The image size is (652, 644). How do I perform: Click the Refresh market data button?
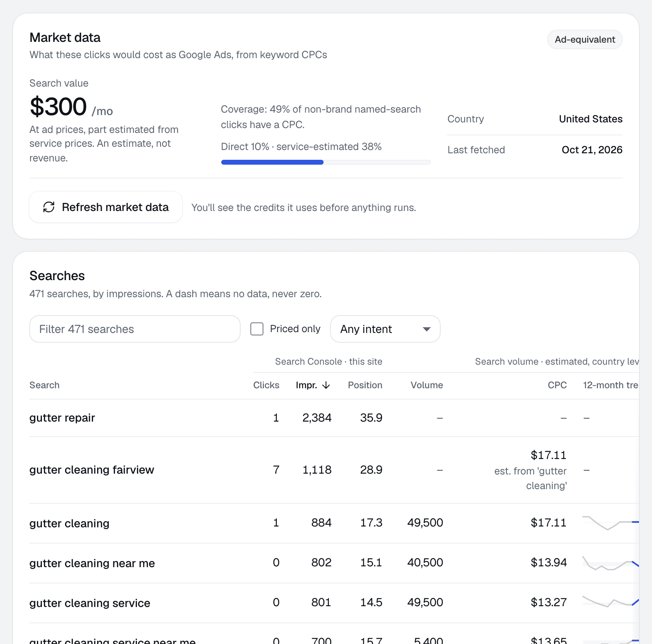106,207
